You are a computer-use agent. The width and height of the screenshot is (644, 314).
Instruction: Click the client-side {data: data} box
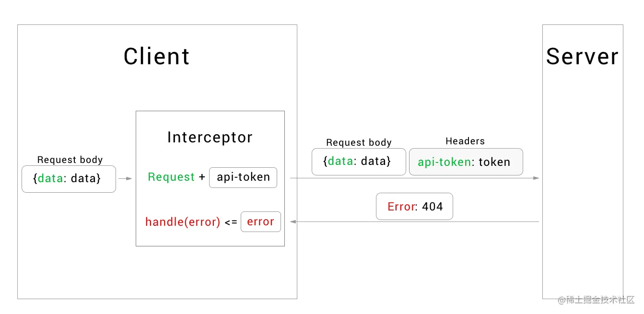click(x=69, y=179)
